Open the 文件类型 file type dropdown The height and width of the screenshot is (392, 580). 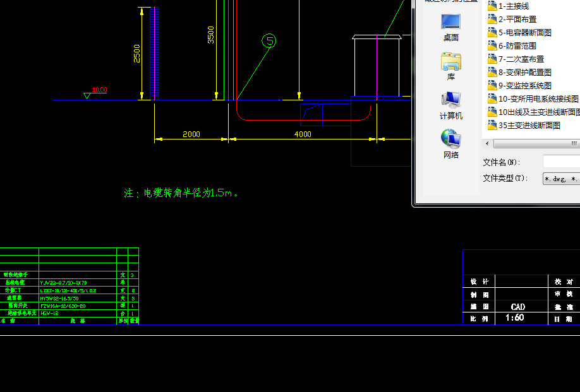click(x=562, y=179)
